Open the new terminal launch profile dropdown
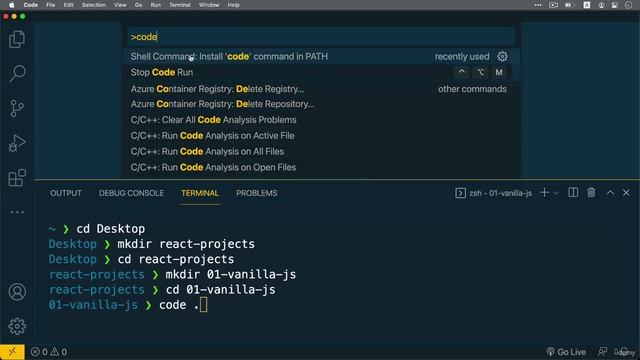640x360 pixels. 556,193
